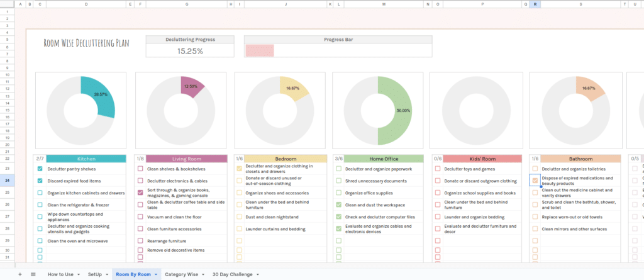
Task: Click the Home Office 3/6 count cell
Action: click(x=338, y=159)
